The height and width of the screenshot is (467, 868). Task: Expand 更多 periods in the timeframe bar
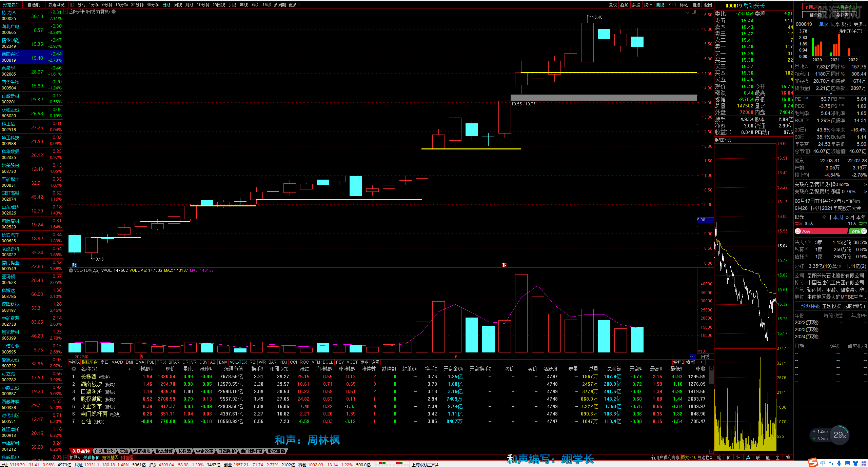tap(294, 5)
